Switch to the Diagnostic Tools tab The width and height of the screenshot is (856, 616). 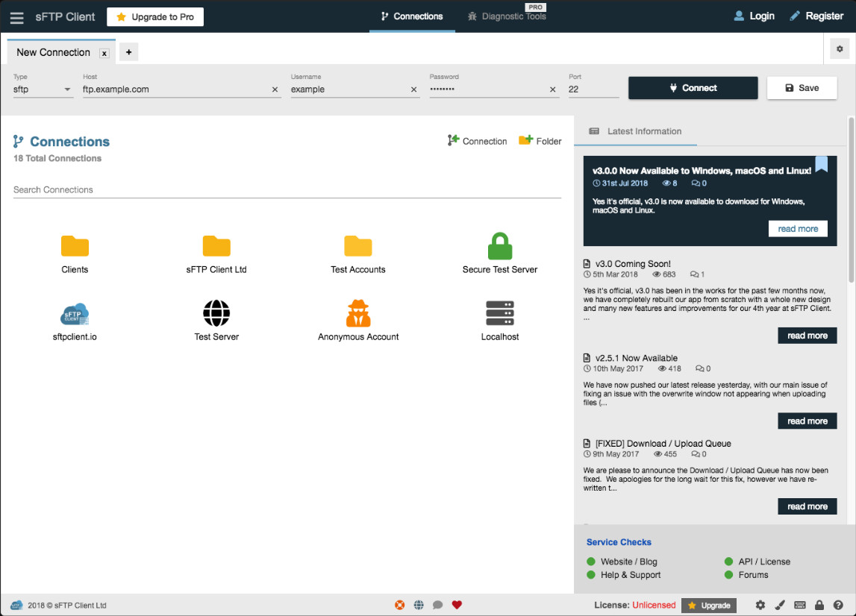pos(507,16)
